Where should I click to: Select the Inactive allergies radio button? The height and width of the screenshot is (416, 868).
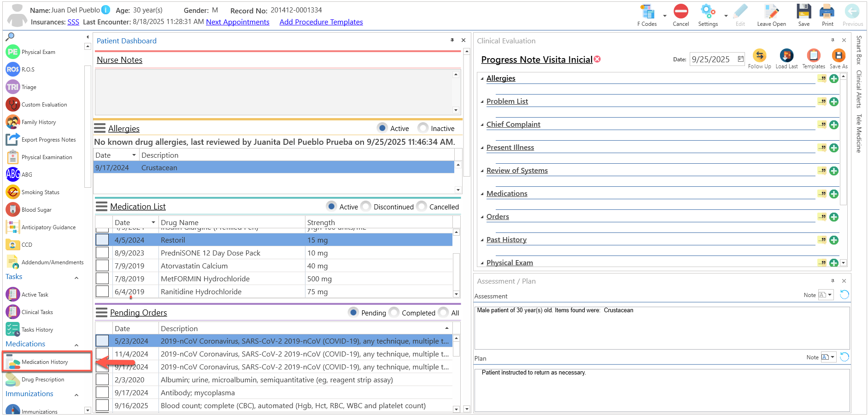click(423, 128)
